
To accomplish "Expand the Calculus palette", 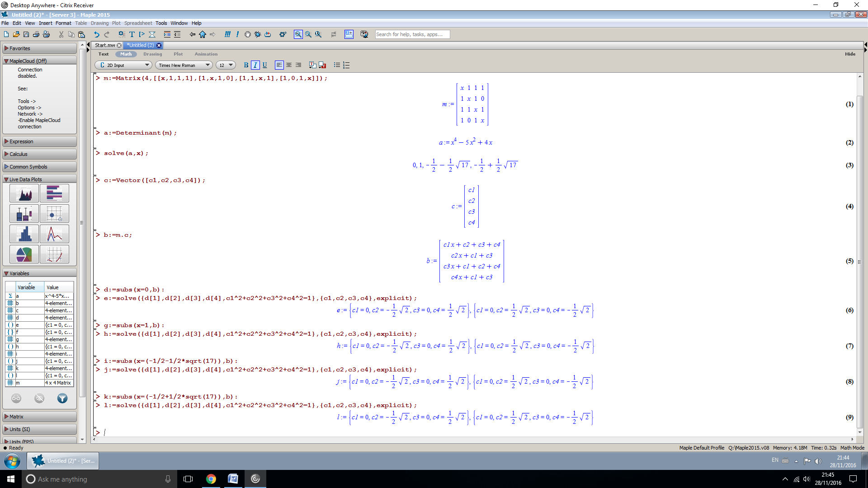I will pos(40,154).
